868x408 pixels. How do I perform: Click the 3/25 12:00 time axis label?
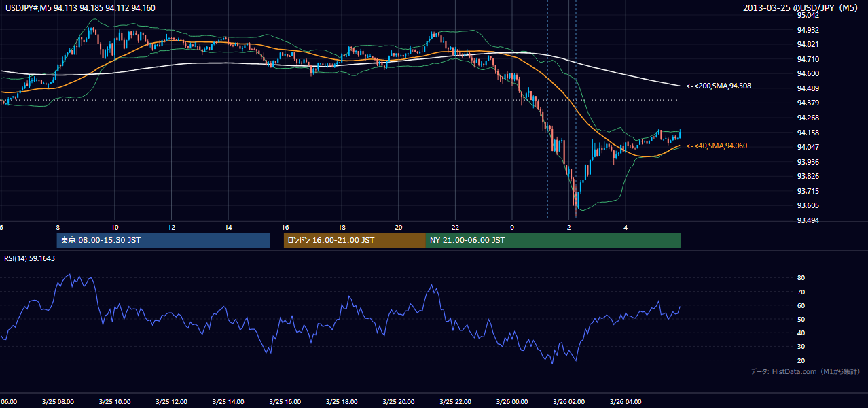click(171, 402)
